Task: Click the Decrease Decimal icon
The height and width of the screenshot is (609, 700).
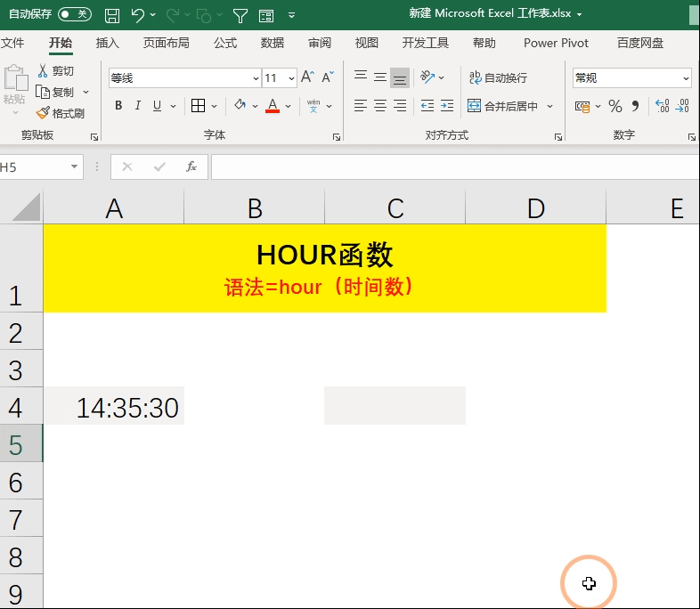Action: [682, 106]
